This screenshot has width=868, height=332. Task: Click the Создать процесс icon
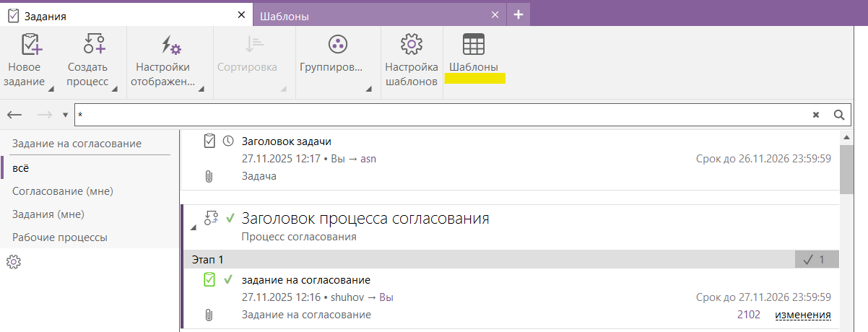click(x=94, y=45)
